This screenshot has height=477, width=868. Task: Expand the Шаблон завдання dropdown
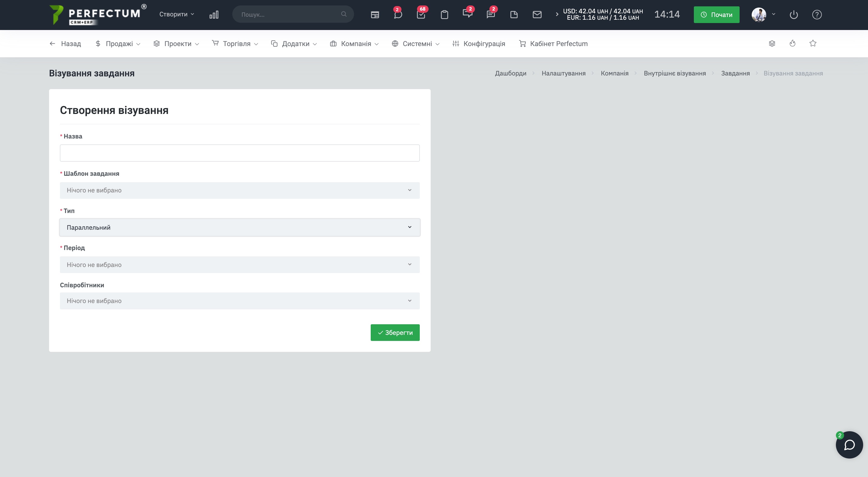point(240,190)
